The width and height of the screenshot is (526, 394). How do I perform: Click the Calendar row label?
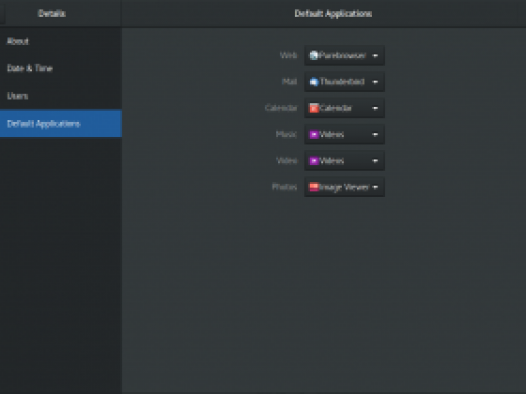(x=281, y=108)
